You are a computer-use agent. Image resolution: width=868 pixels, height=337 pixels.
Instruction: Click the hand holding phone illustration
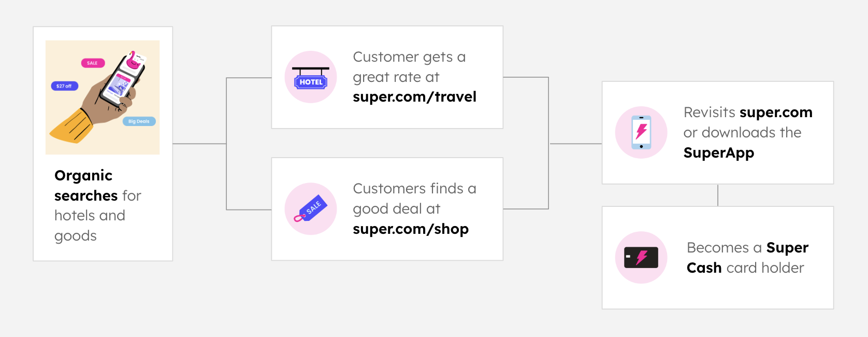tap(103, 97)
